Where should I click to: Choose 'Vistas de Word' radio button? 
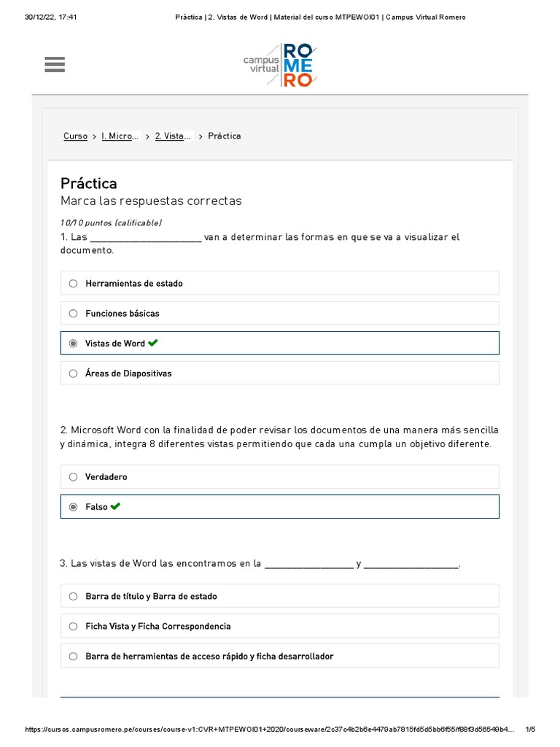tap(73, 343)
